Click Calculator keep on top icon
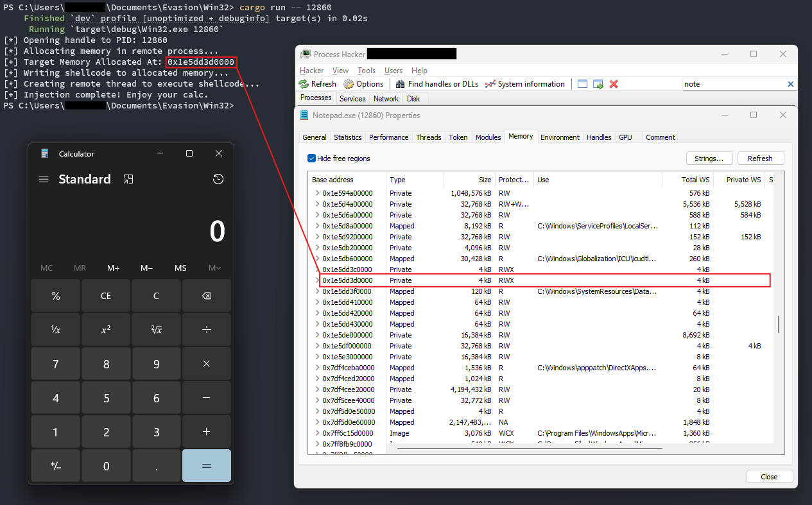The height and width of the screenshot is (505, 812). coord(128,180)
